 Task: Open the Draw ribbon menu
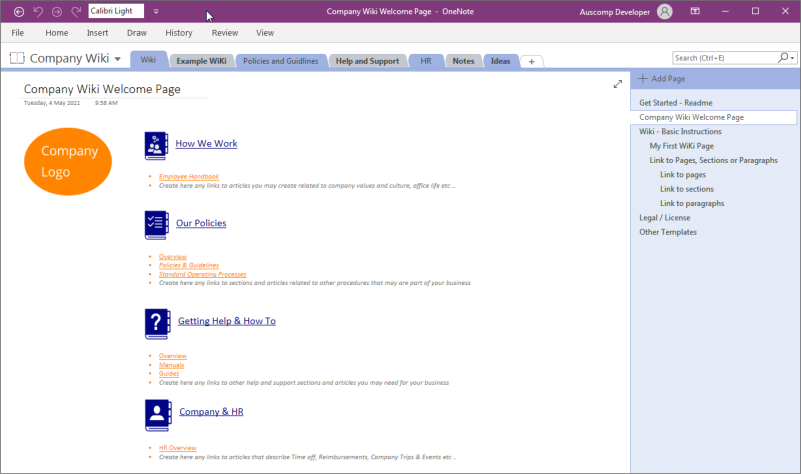[x=137, y=33]
